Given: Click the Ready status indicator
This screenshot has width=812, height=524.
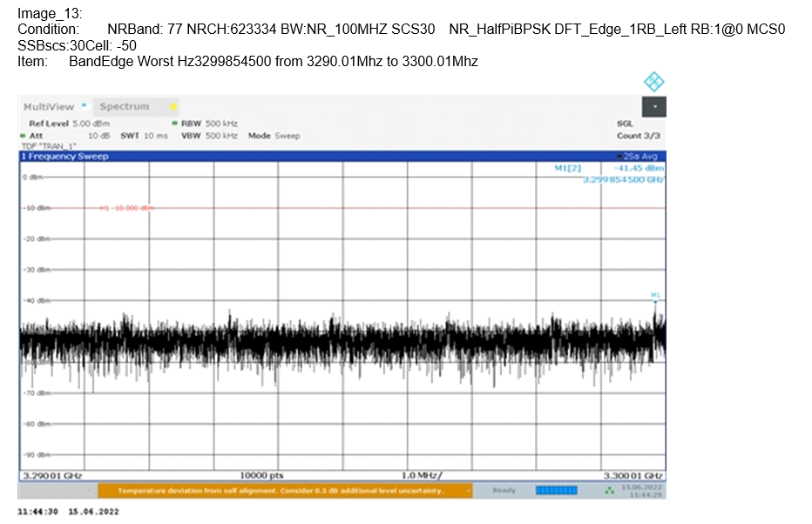Looking at the screenshot, I should tap(504, 490).
